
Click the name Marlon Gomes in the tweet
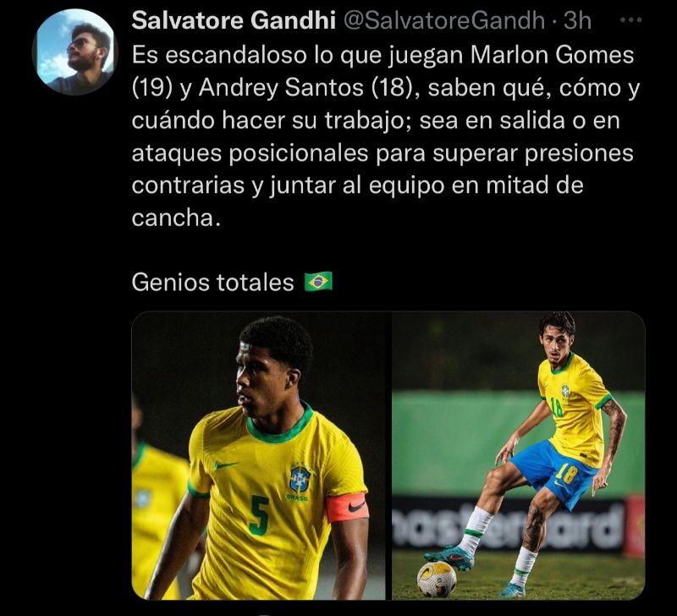(553, 55)
